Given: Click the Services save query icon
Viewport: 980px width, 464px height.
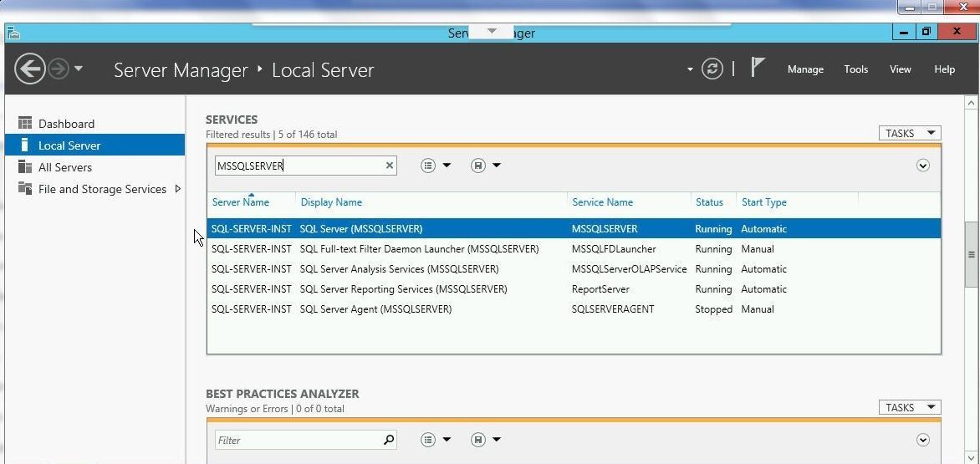Looking at the screenshot, I should pos(478,166).
